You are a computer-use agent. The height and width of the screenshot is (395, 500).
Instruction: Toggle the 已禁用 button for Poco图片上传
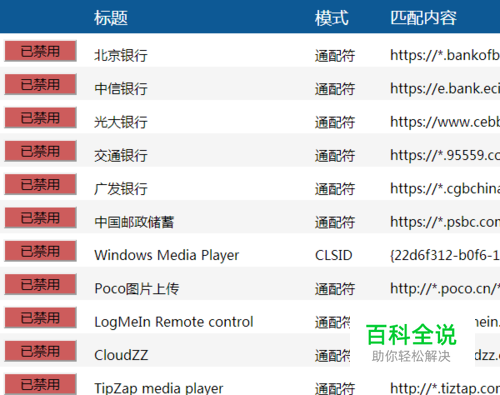(x=40, y=285)
